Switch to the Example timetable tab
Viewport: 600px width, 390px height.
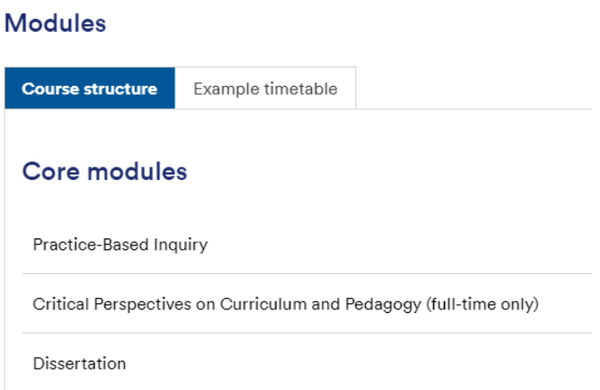coord(265,88)
